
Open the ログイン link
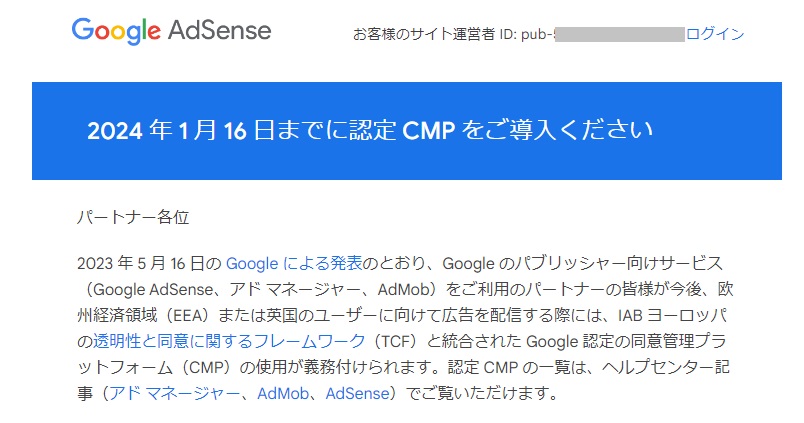[715, 34]
